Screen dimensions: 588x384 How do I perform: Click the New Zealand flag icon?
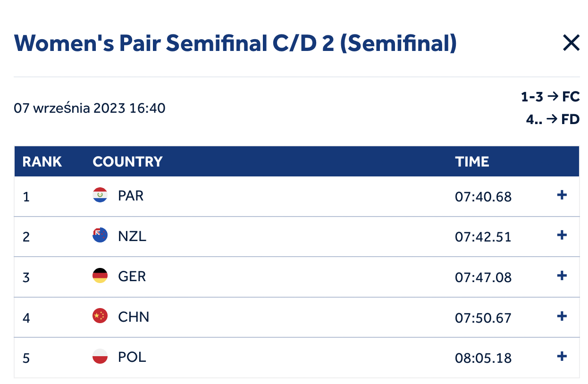pyautogui.click(x=100, y=235)
